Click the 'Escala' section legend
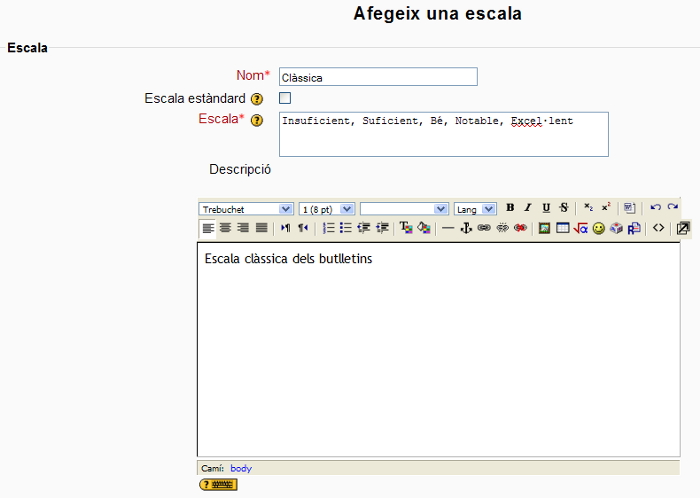Image resolution: width=700 pixels, height=498 pixels. pos(28,48)
